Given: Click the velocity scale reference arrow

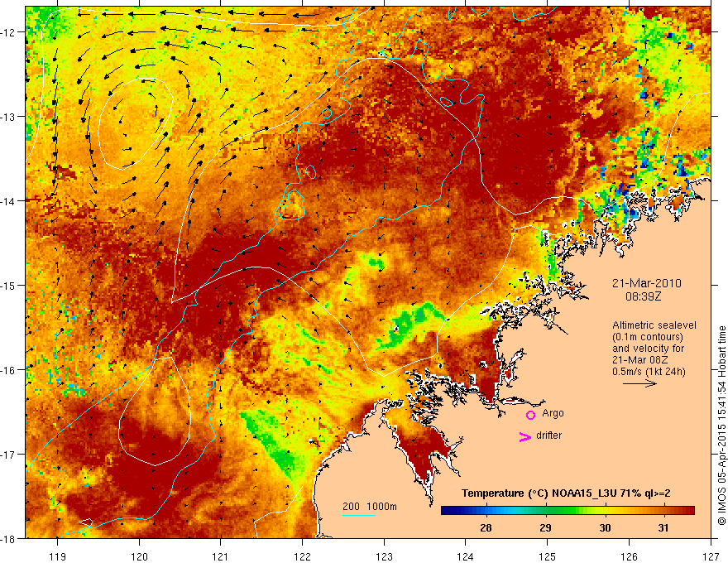Looking at the screenshot, I should [x=639, y=383].
